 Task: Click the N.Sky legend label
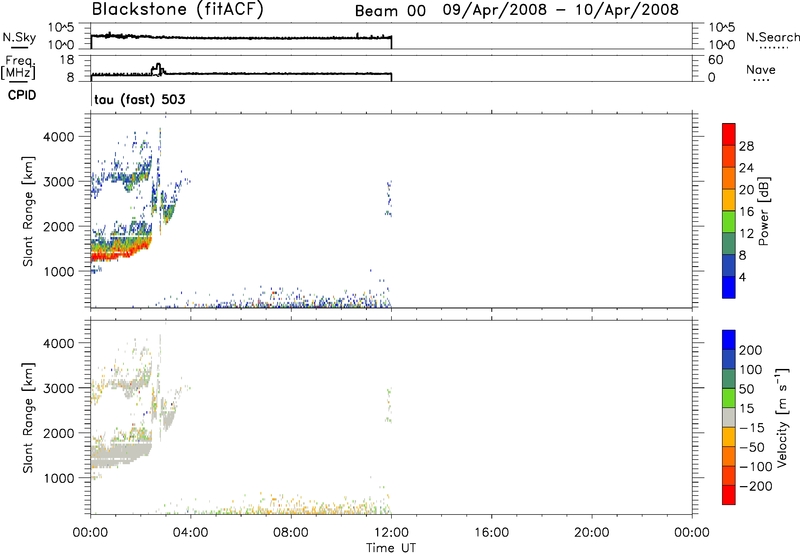click(x=19, y=37)
